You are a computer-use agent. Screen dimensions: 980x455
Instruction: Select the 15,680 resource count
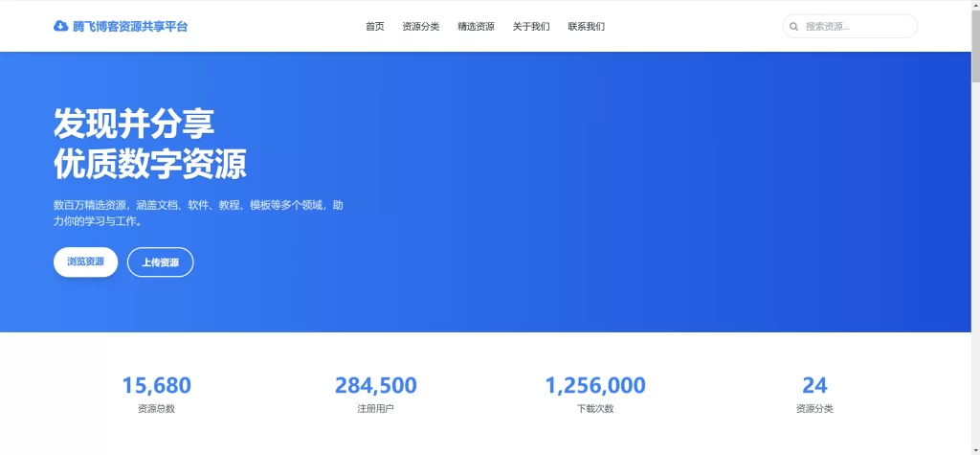coord(156,385)
